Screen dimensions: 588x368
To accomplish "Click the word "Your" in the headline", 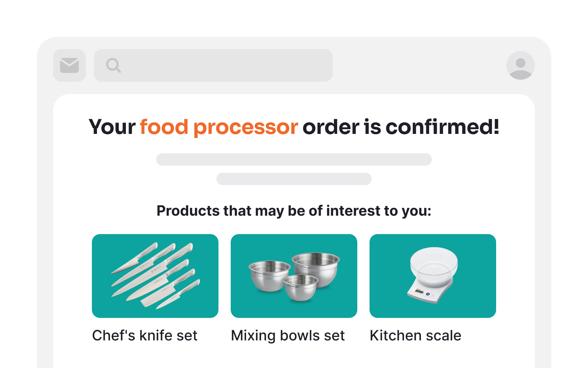I will [x=112, y=127].
